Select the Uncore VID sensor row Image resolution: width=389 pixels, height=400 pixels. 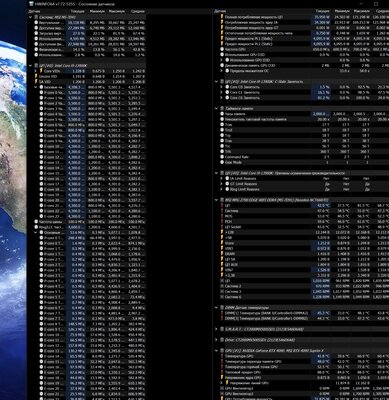tap(87, 76)
